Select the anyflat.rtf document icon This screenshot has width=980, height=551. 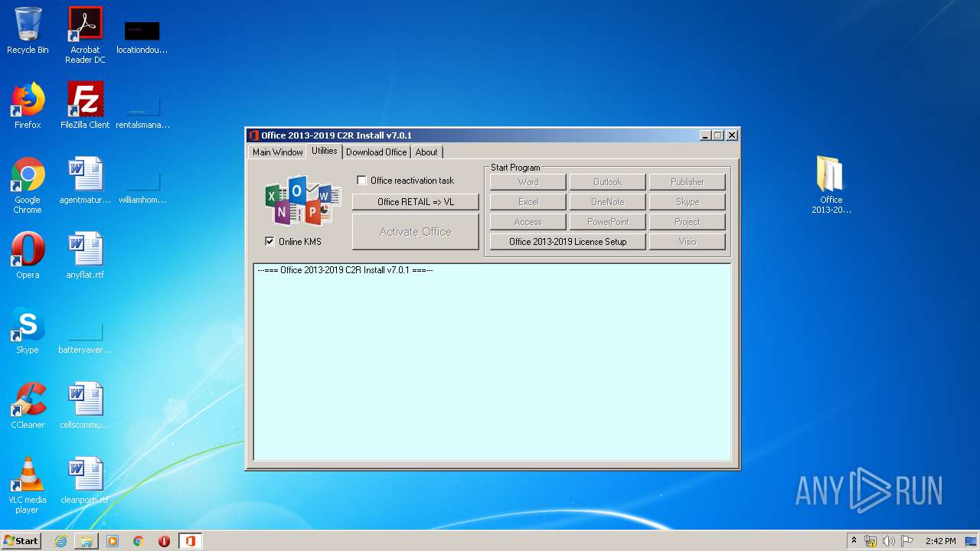click(x=85, y=256)
